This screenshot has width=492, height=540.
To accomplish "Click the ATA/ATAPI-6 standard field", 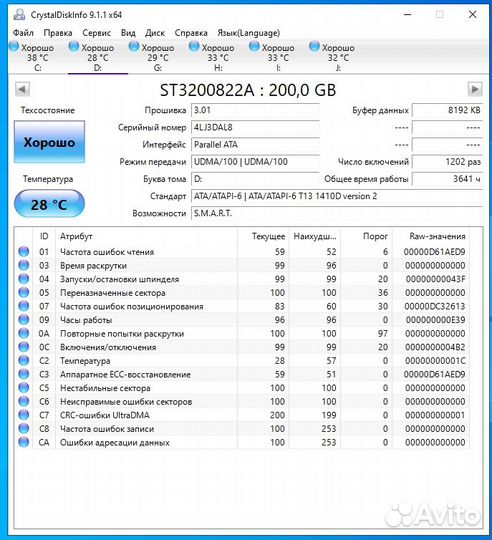I will (337, 196).
